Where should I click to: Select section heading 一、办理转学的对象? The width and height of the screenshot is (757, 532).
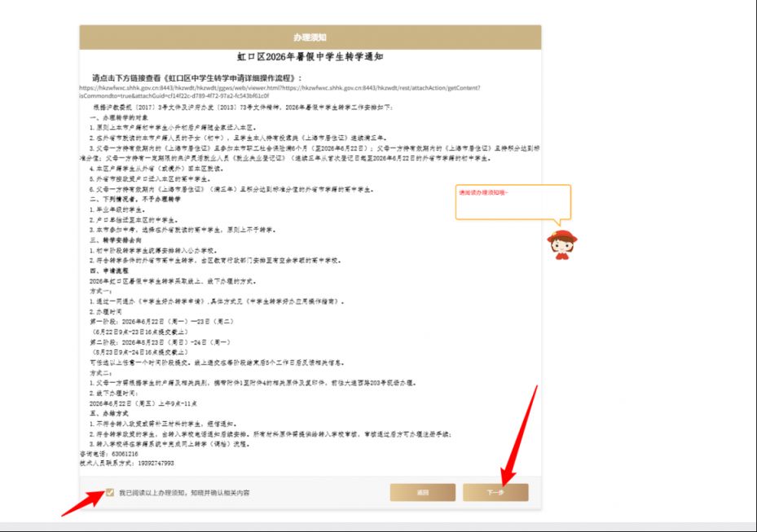coord(119,117)
